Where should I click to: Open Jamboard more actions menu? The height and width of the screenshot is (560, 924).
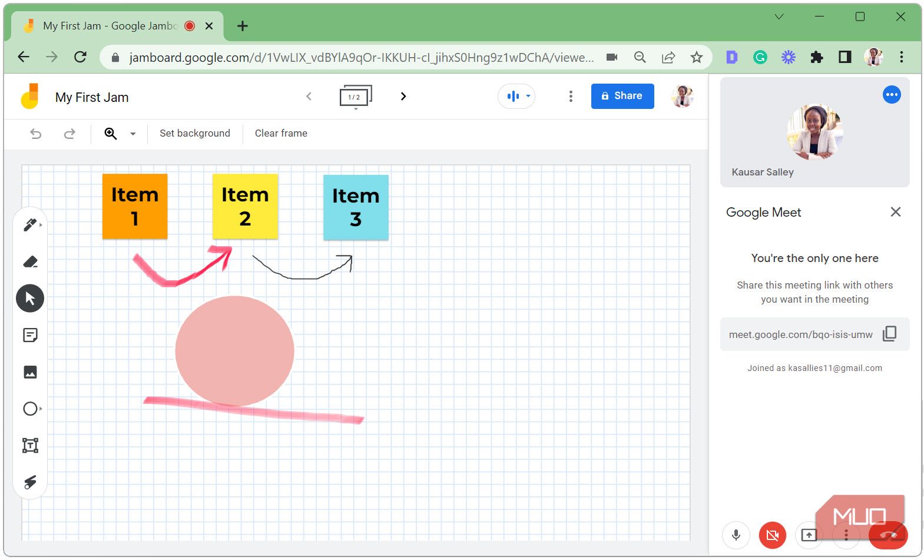tap(571, 97)
